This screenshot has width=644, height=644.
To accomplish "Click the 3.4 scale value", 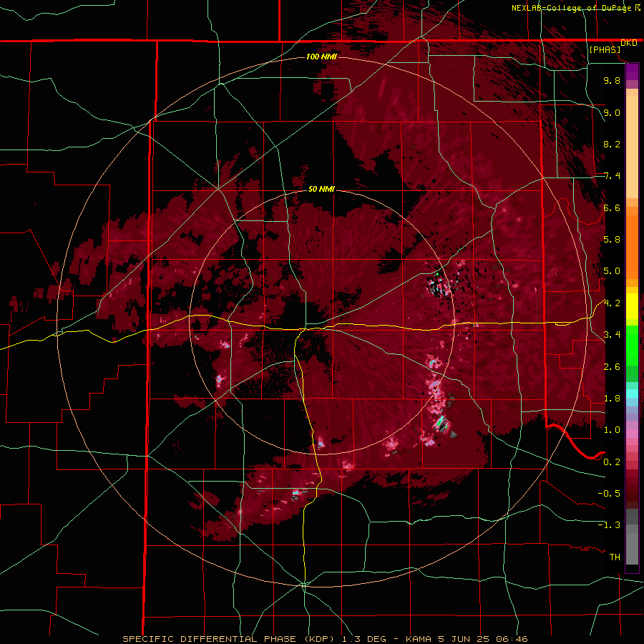I will tap(612, 335).
